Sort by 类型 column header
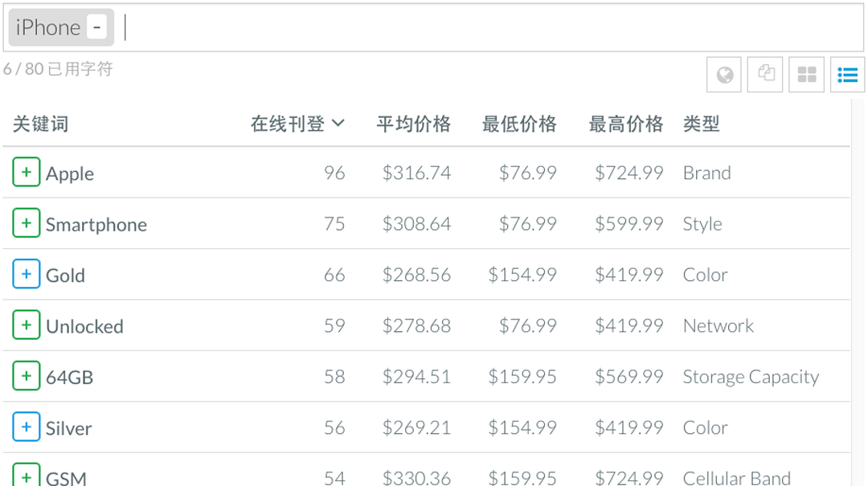The image size is (868, 486). pyautogui.click(x=702, y=124)
